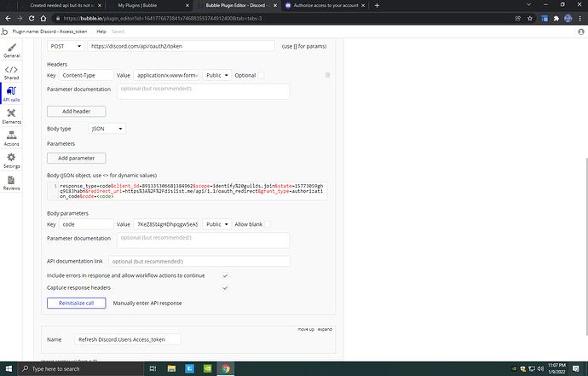Viewport: 588px width, 376px height.
Task: Click the Windows taskbar search box
Action: [x=81, y=368]
